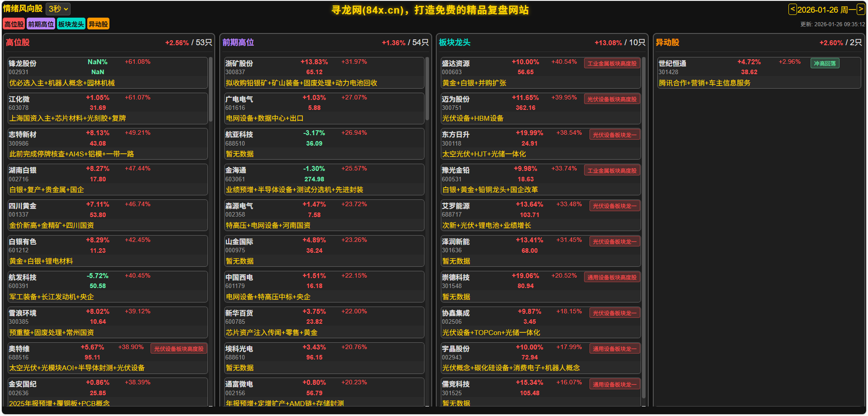Open the 锋龙股份 stock card
This screenshot has width=868, height=416.
(x=108, y=72)
